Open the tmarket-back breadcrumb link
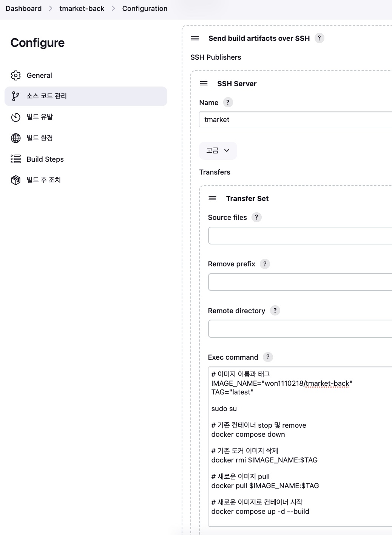This screenshot has width=392, height=535. coord(82,8)
